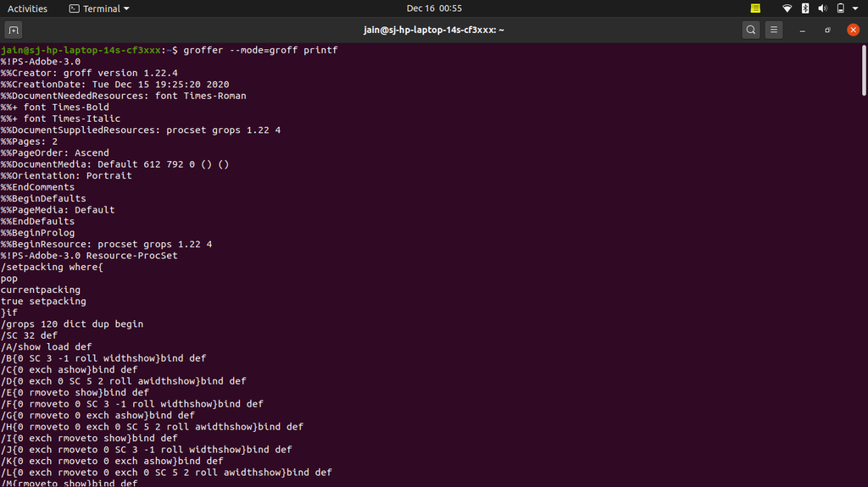Open the Activities overview
The width and height of the screenshot is (868, 487).
tap(27, 8)
